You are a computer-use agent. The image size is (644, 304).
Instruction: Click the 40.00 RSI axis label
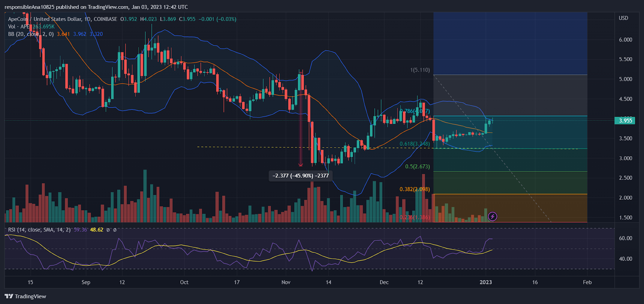[625, 259]
